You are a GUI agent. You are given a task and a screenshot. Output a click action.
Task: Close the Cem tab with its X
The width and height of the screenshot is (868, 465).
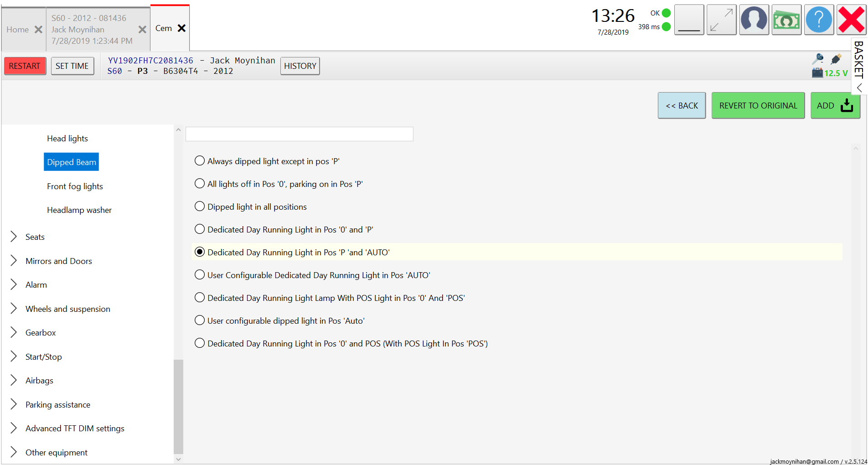[x=181, y=28]
